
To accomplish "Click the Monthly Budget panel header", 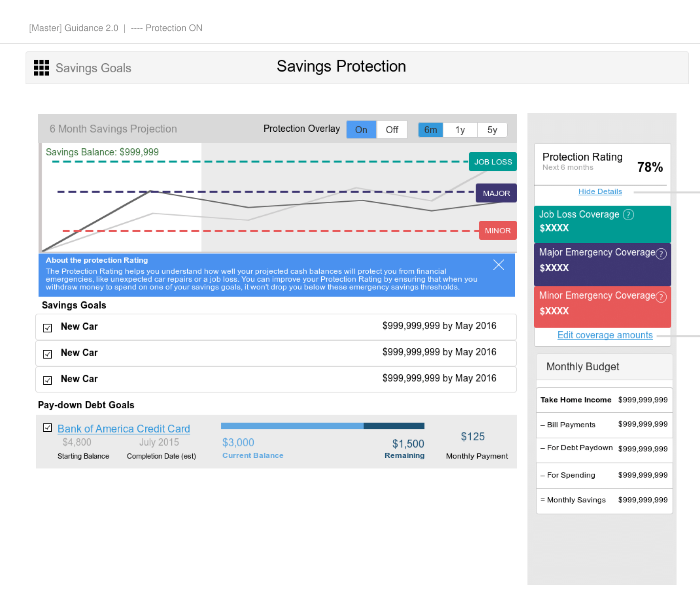I will point(604,367).
